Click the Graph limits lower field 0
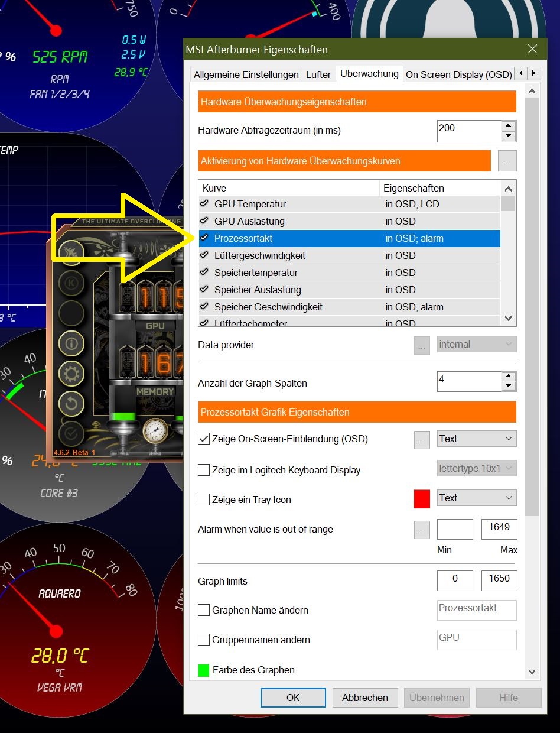The image size is (560, 733). point(455,580)
